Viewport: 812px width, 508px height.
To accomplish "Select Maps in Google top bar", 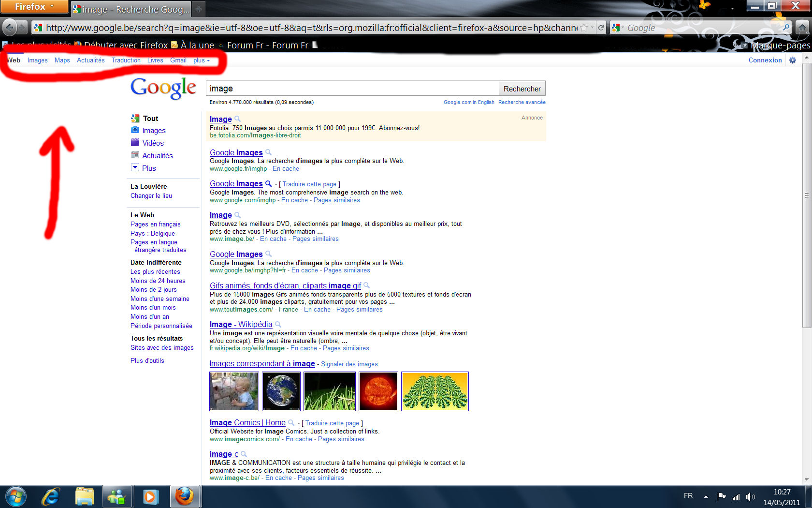I will coord(62,60).
